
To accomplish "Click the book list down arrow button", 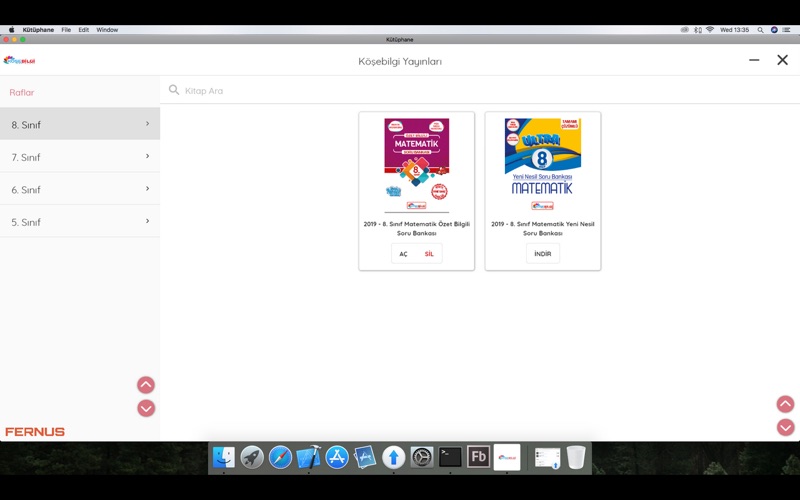I will tap(785, 427).
